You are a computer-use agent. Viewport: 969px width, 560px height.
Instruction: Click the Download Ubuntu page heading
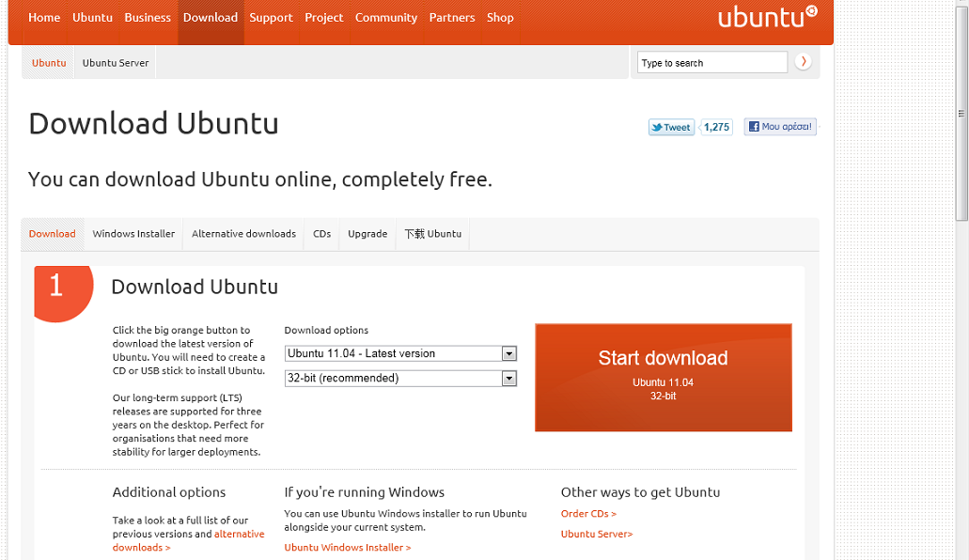click(x=153, y=124)
